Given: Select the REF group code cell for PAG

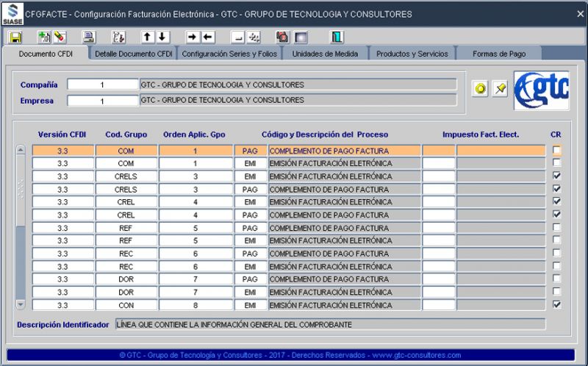Looking at the screenshot, I should pyautogui.click(x=126, y=228).
